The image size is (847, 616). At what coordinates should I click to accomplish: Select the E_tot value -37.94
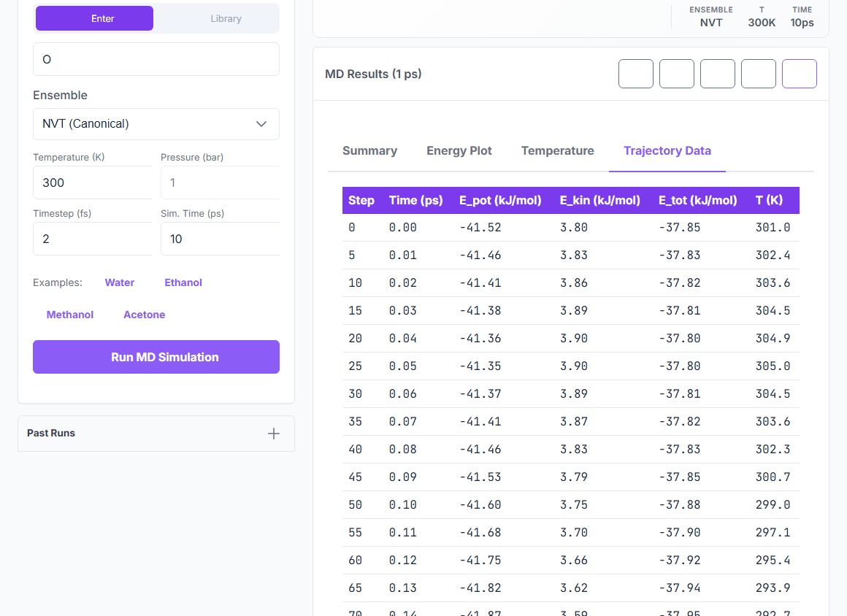coord(680,588)
